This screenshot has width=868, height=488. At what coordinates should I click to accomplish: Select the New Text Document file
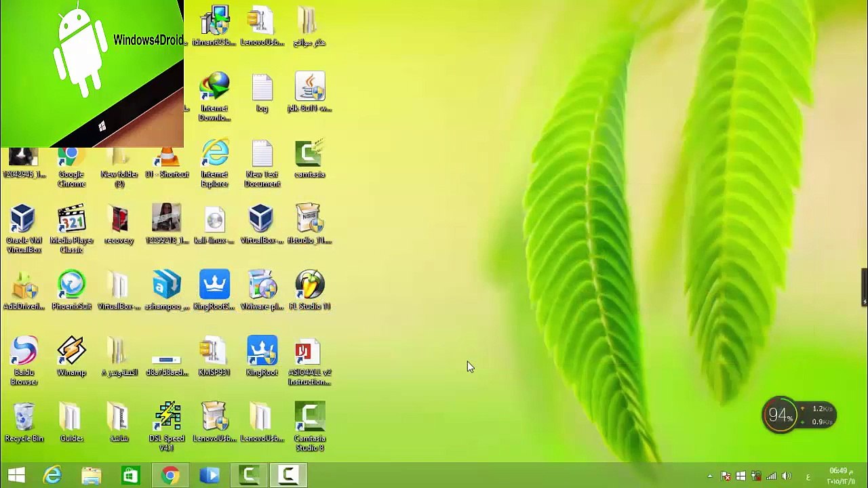click(262, 163)
